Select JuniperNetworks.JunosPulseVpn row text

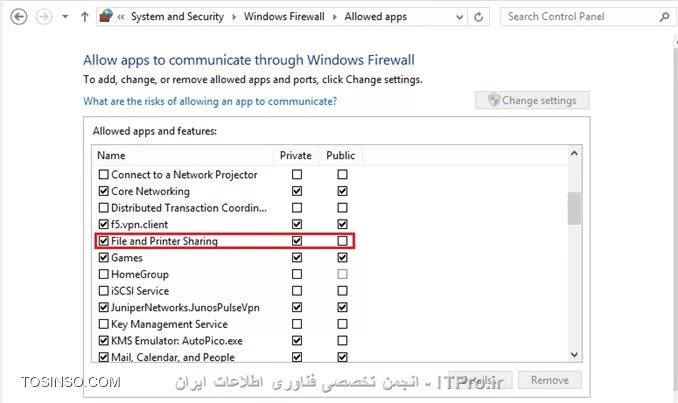point(185,307)
